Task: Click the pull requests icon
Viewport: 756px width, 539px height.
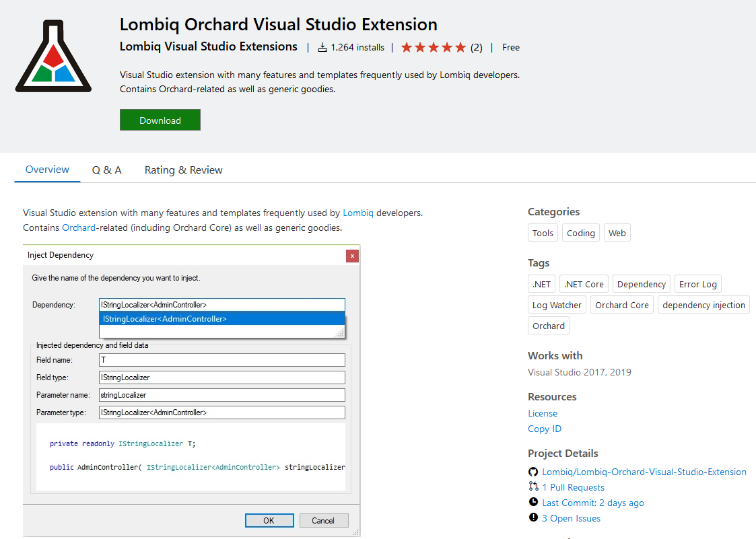Action: (x=533, y=487)
